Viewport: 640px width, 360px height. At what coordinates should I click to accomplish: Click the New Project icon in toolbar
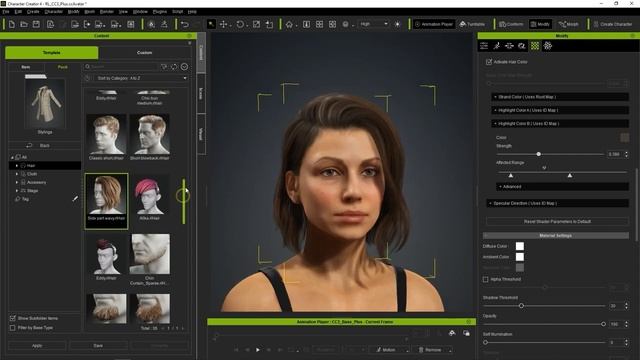[x=11, y=24]
